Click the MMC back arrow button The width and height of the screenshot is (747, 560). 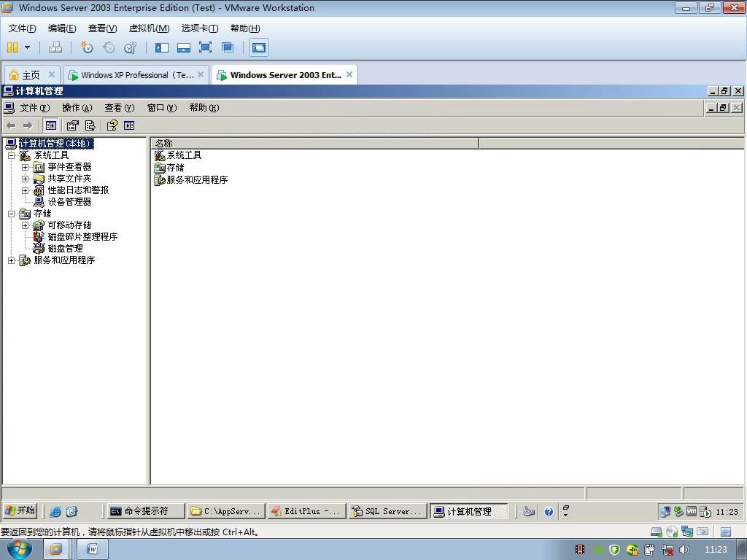11,125
